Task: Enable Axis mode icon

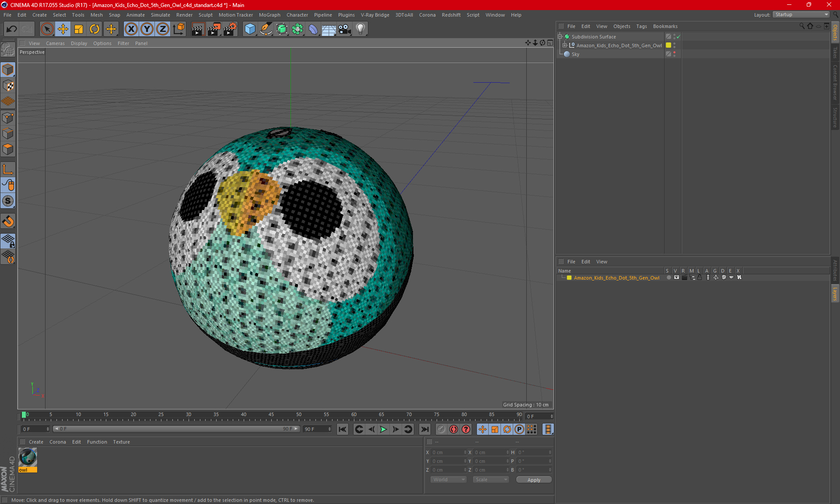Action: (8, 169)
